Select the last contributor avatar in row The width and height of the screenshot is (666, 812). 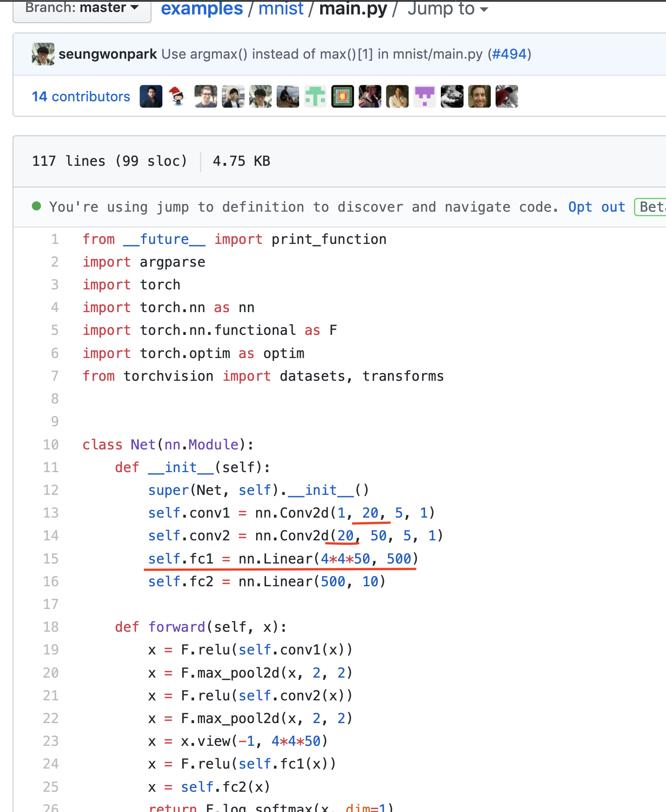(x=507, y=97)
